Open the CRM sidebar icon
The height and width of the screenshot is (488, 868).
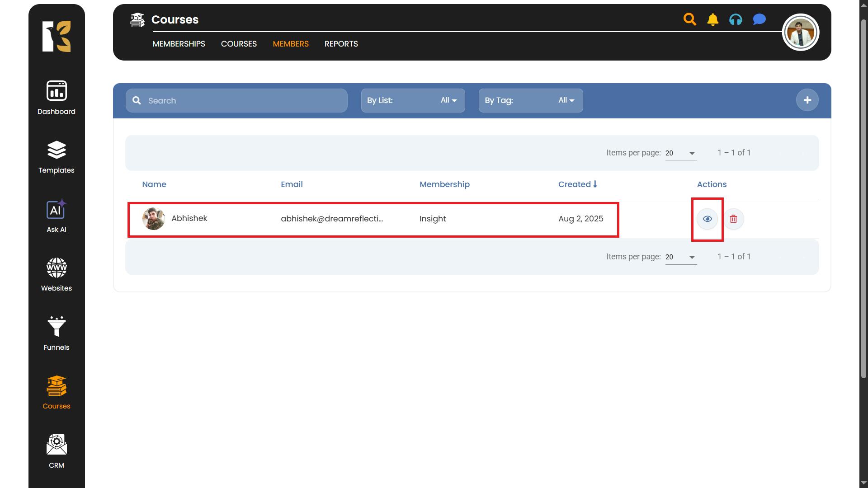57,451
